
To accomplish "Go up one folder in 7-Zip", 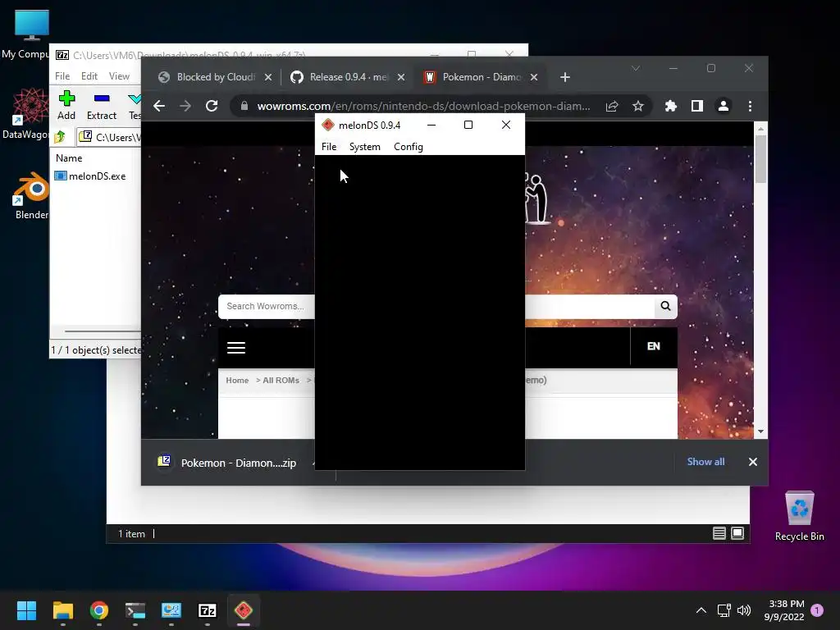I will [x=60, y=137].
